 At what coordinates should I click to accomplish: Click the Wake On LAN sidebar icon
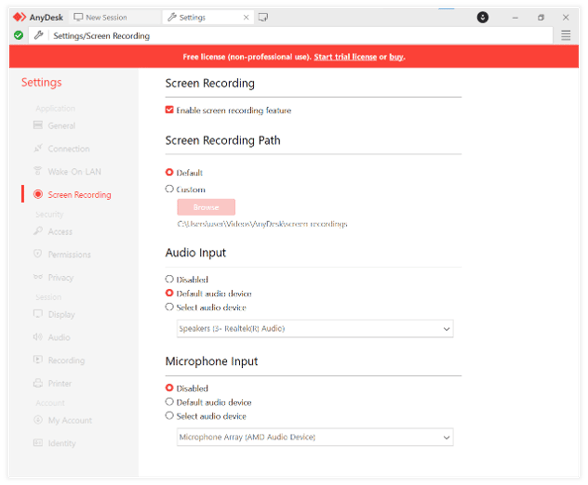[x=38, y=171]
